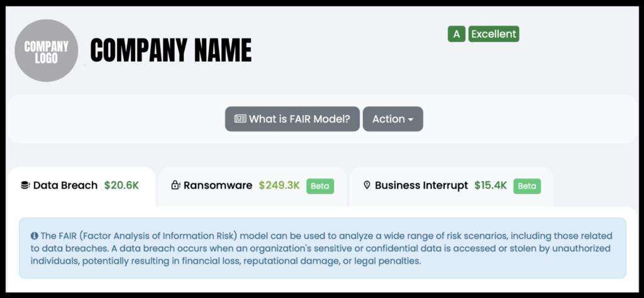Click the location pin icon on Business Interrupt
Viewport: 644px width, 298px height.
(367, 185)
